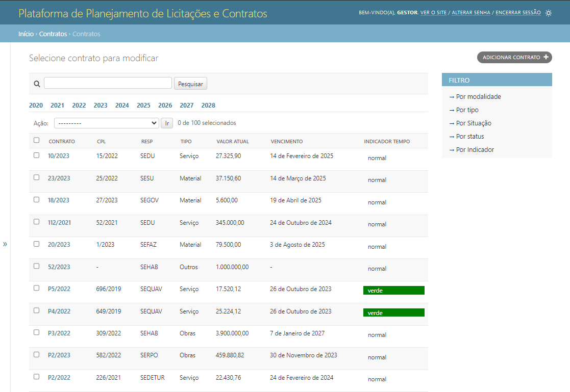Tick the checkbox for contract P3/2022
Image resolution: width=570 pixels, height=392 pixels.
click(36, 332)
